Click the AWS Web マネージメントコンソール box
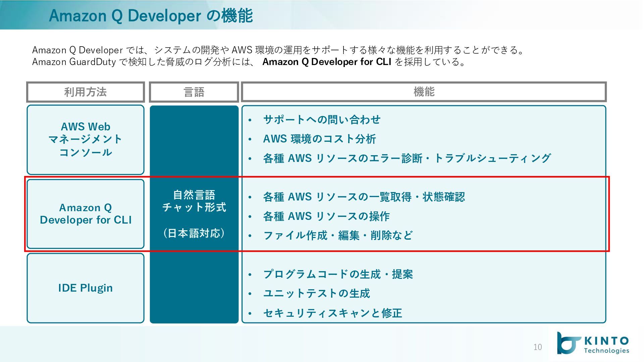This screenshot has height=362, width=644. click(86, 139)
